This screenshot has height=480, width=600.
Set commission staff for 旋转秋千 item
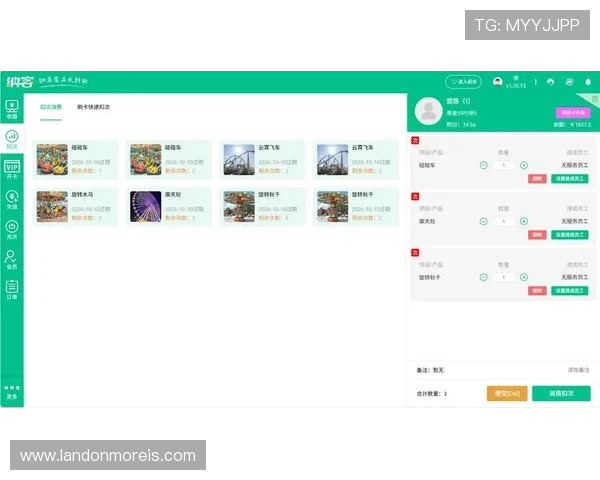570,291
